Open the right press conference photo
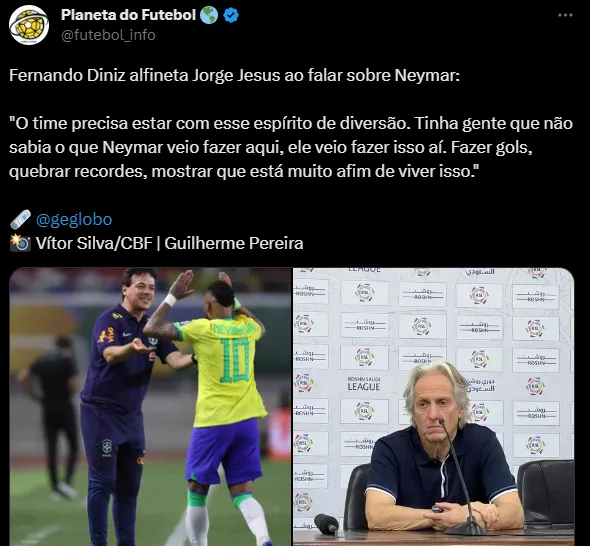 click(434, 407)
